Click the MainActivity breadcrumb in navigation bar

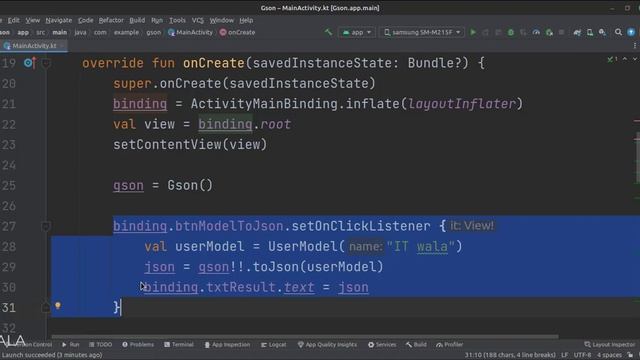(x=191, y=32)
